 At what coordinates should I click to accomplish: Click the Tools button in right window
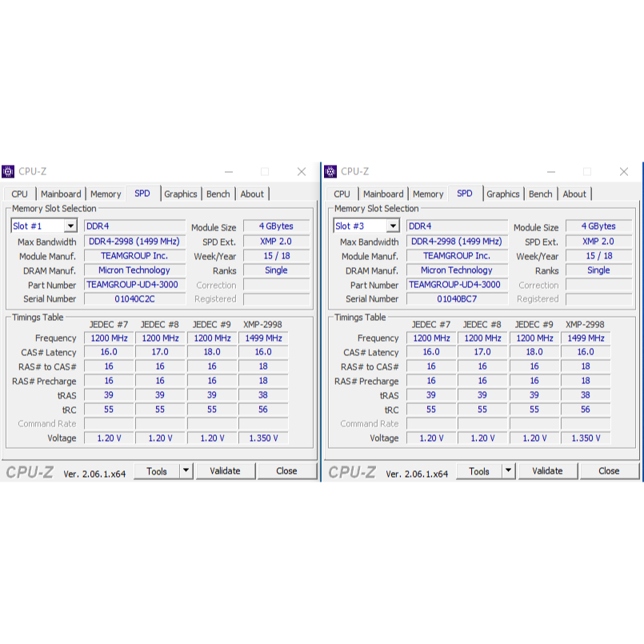(478, 471)
